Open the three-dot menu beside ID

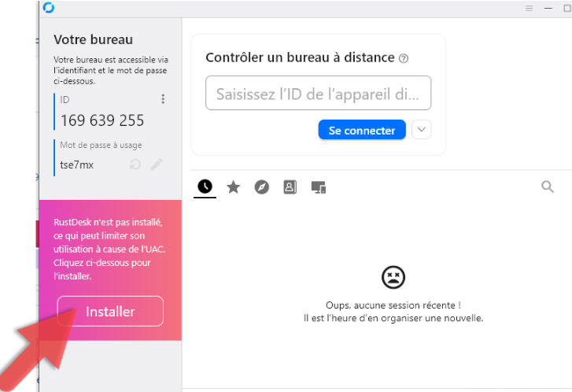pos(163,99)
